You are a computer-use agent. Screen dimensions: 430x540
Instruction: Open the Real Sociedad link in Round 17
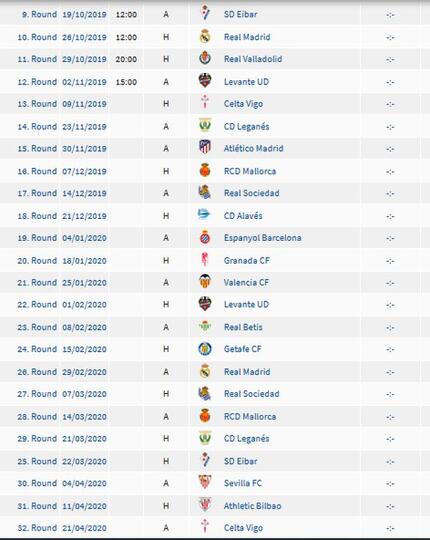pyautogui.click(x=252, y=193)
